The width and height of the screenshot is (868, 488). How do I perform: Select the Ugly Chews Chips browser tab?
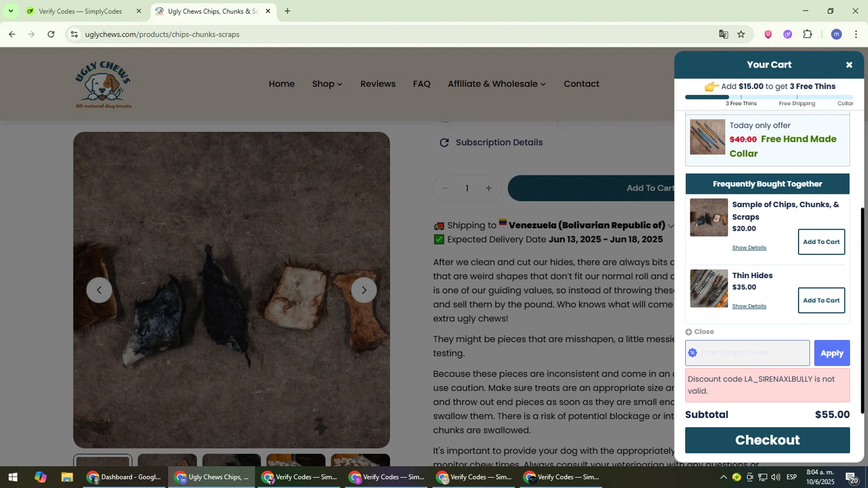click(212, 11)
